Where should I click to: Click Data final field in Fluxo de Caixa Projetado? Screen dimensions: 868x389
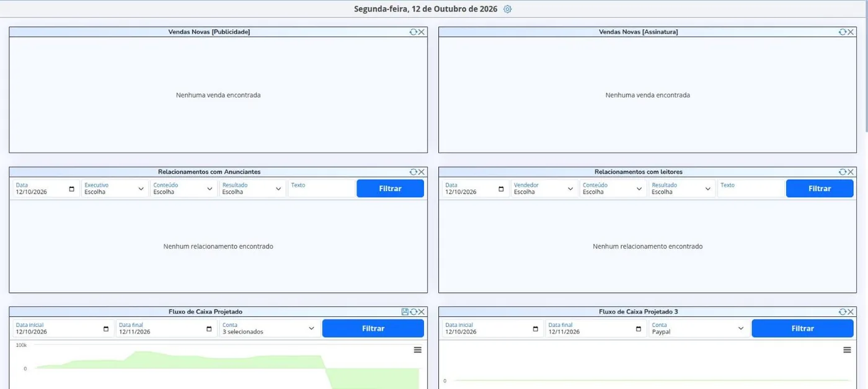tap(166, 328)
